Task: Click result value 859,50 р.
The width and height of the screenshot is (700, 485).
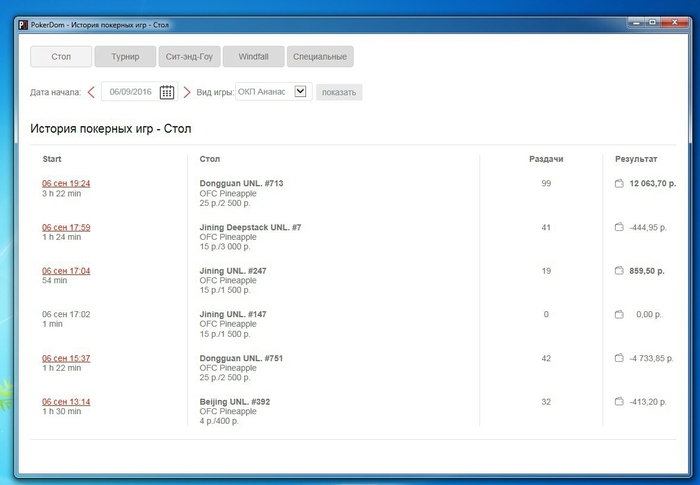Action: point(647,271)
